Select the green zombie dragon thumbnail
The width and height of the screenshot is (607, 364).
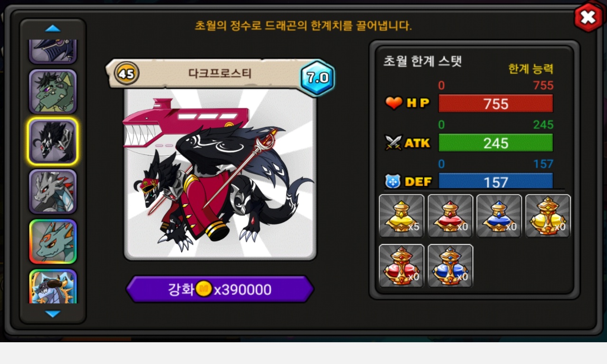pyautogui.click(x=53, y=92)
